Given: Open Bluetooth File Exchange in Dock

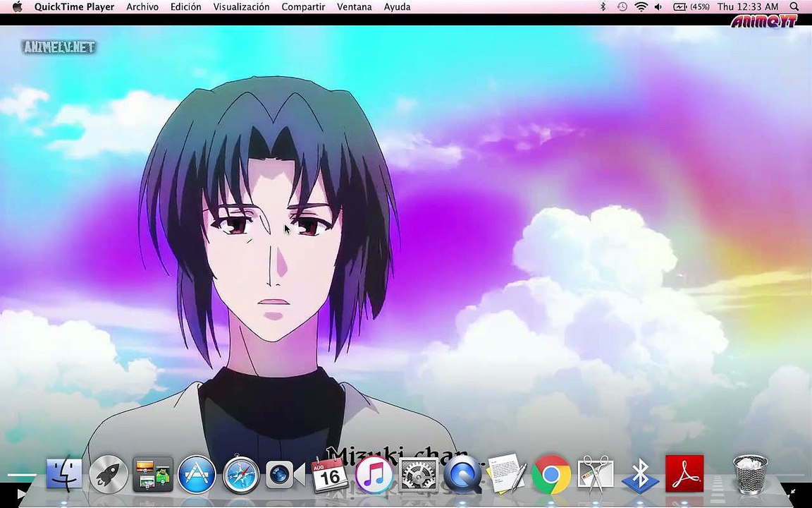Looking at the screenshot, I should 640,476.
